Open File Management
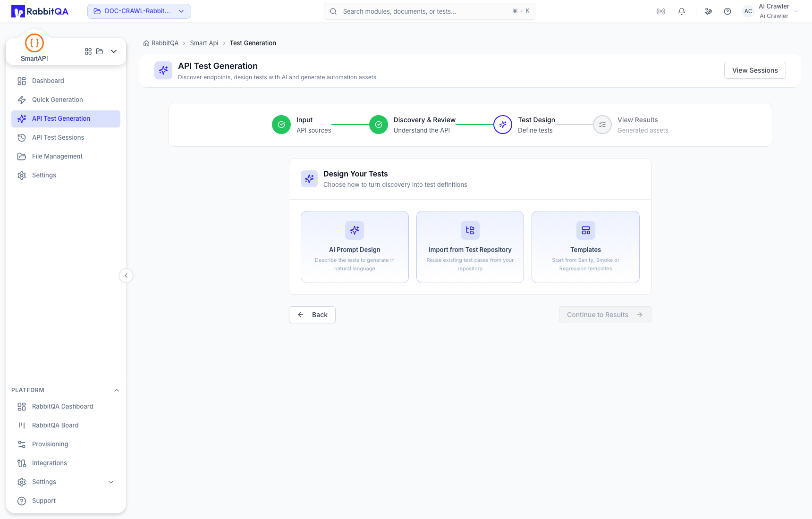 click(66, 157)
